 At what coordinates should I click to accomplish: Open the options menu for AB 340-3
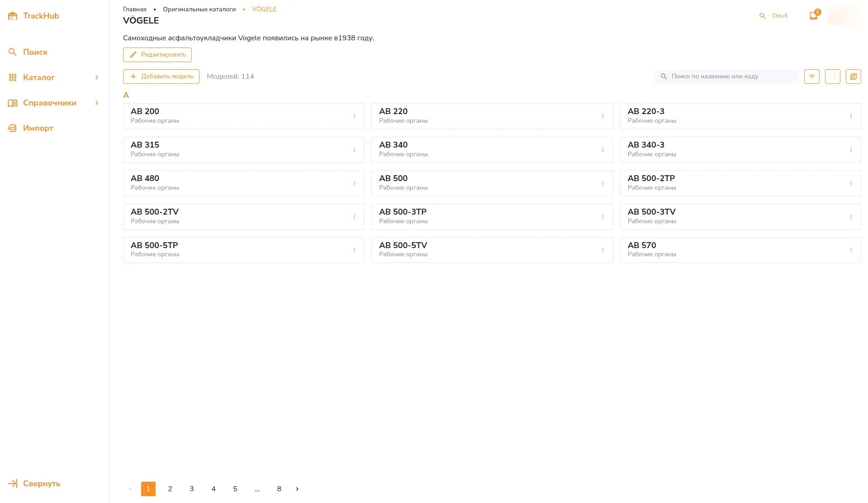pyautogui.click(x=851, y=150)
